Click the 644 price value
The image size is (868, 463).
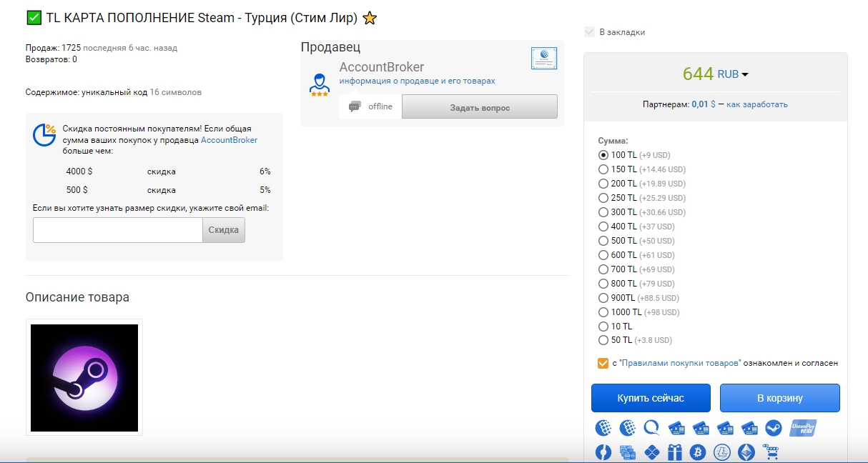click(x=698, y=74)
